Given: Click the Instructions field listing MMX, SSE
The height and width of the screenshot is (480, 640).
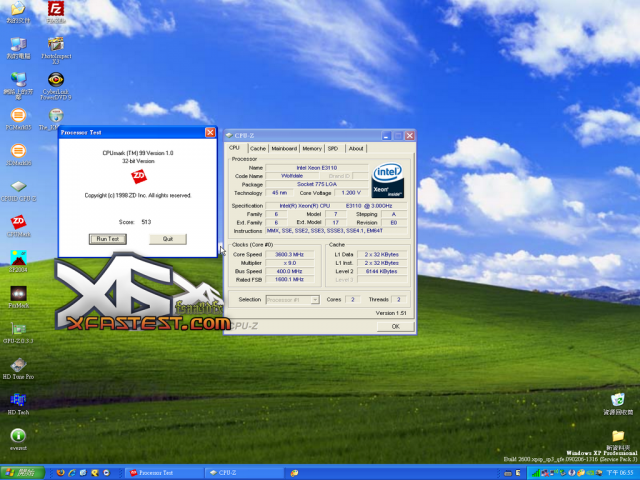Looking at the screenshot, I should 337,231.
